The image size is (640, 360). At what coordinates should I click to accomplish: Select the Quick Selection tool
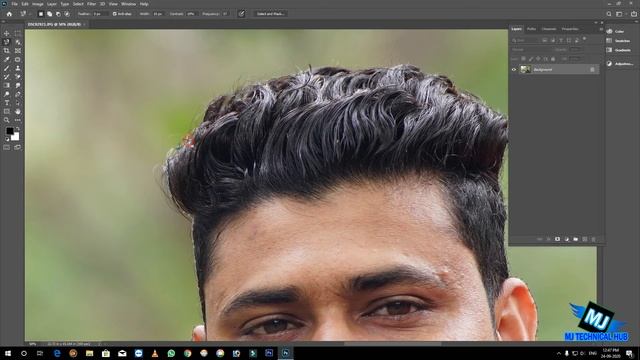pos(18,42)
